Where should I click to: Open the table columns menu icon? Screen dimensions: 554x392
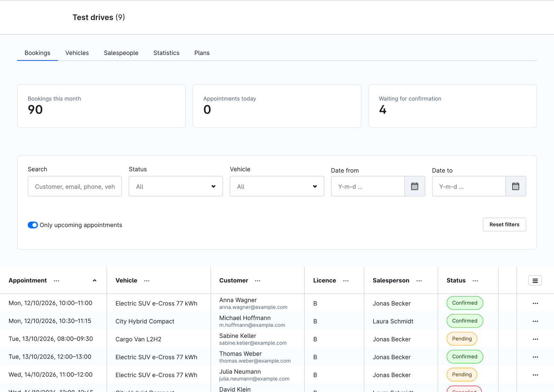coord(535,280)
